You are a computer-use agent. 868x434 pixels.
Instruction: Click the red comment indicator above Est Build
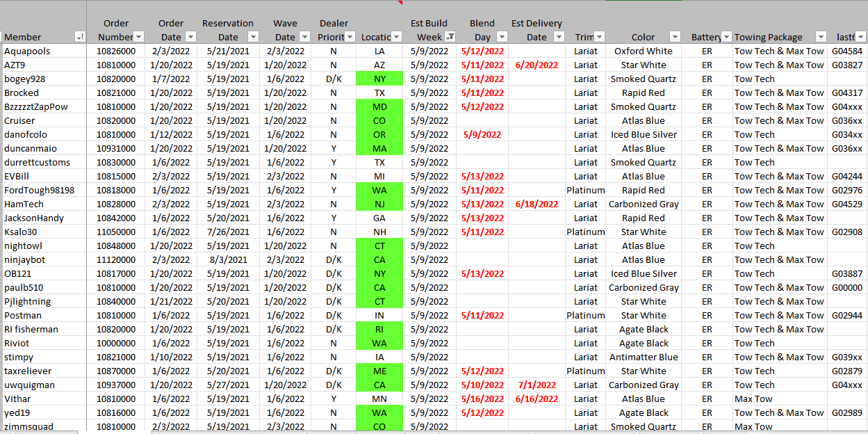click(401, 3)
